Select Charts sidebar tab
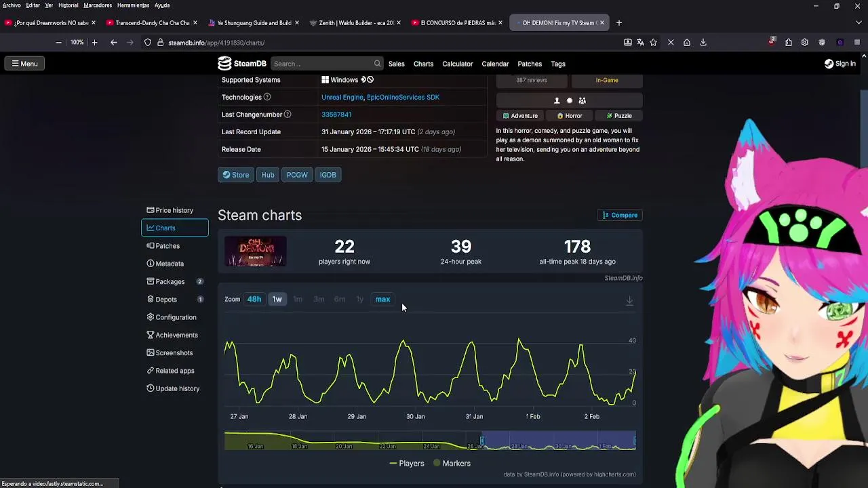 [174, 228]
